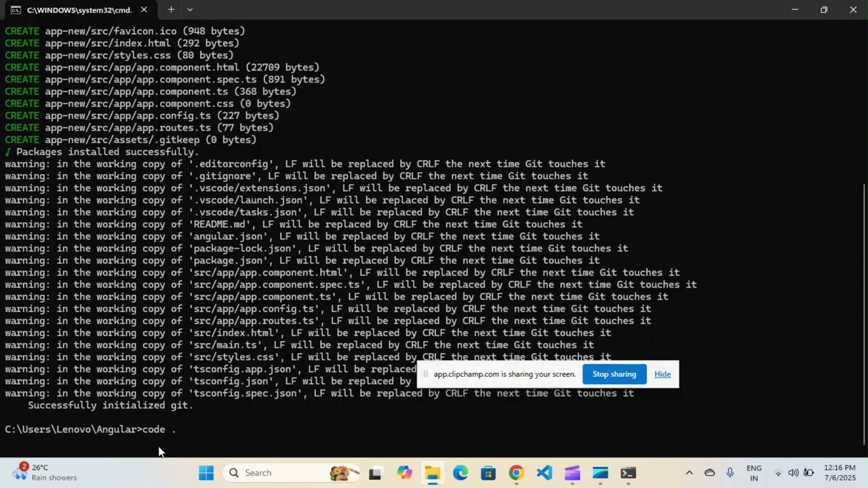Open File Explorer from the taskbar
The height and width of the screenshot is (488, 868).
point(432,473)
